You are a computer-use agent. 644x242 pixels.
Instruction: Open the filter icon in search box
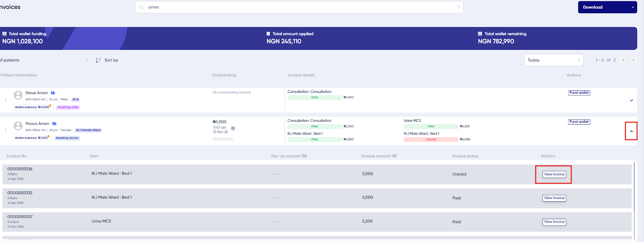(458, 7)
